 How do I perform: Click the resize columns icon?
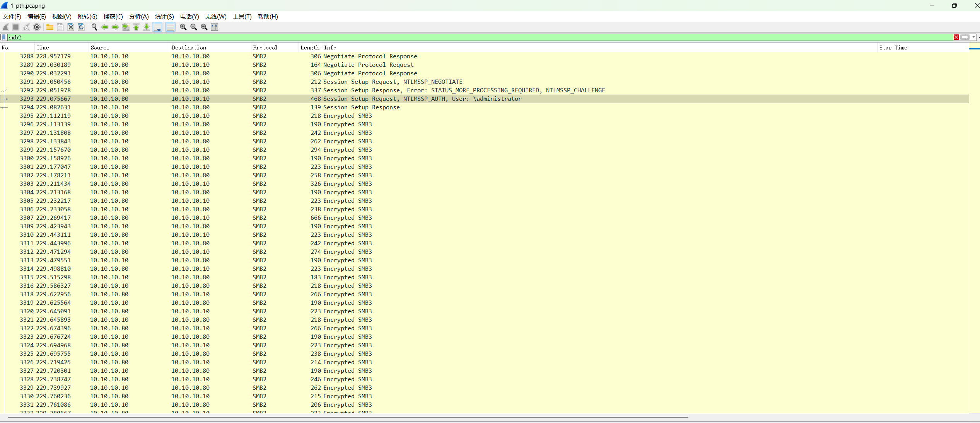215,27
